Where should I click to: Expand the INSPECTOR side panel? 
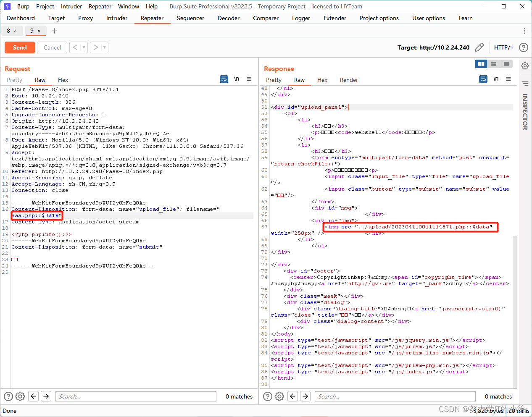click(x=525, y=112)
